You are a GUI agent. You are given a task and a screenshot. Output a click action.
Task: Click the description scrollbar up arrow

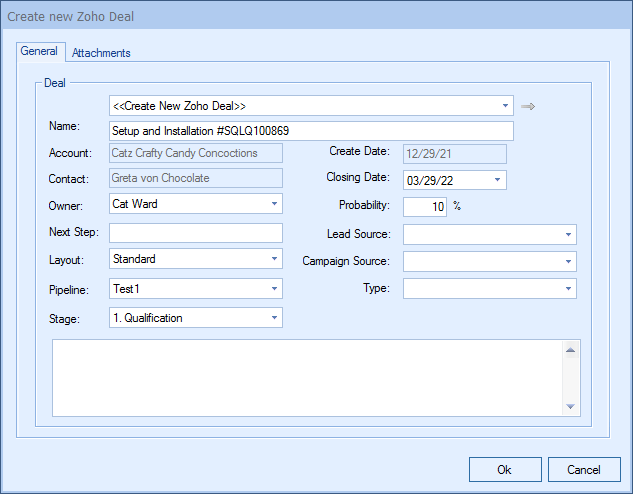pos(571,350)
